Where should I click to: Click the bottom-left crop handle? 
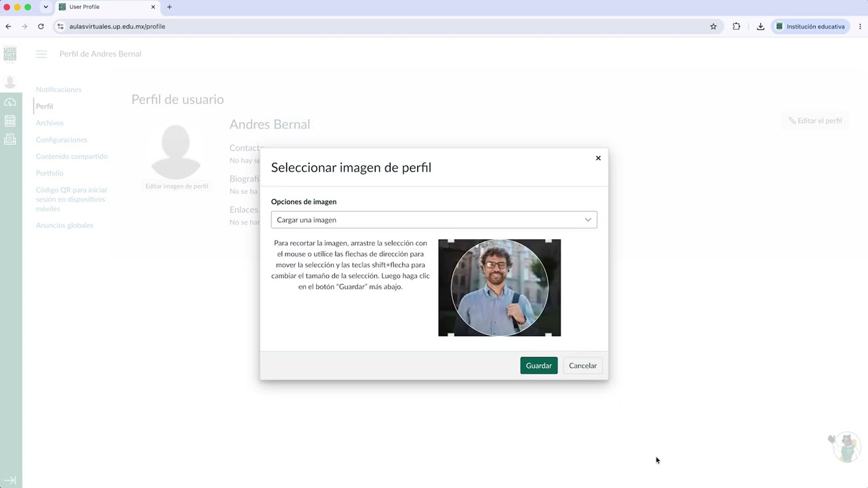[x=451, y=334]
